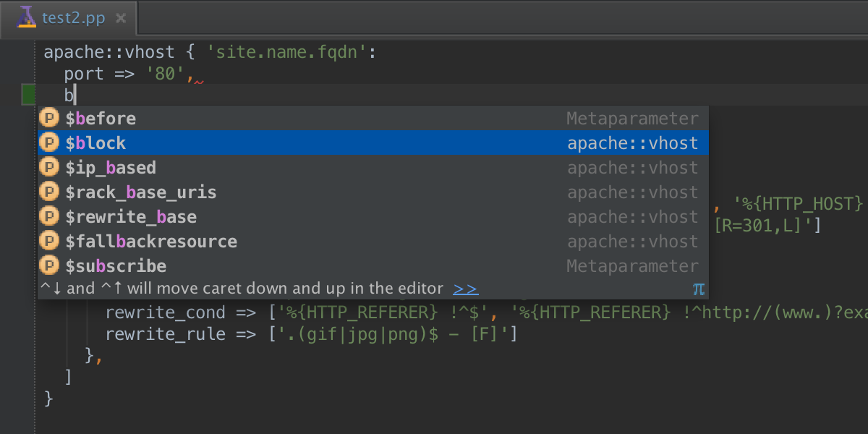Close the test2.pp editor tab
Image resolution: width=868 pixels, height=434 pixels.
tap(121, 17)
